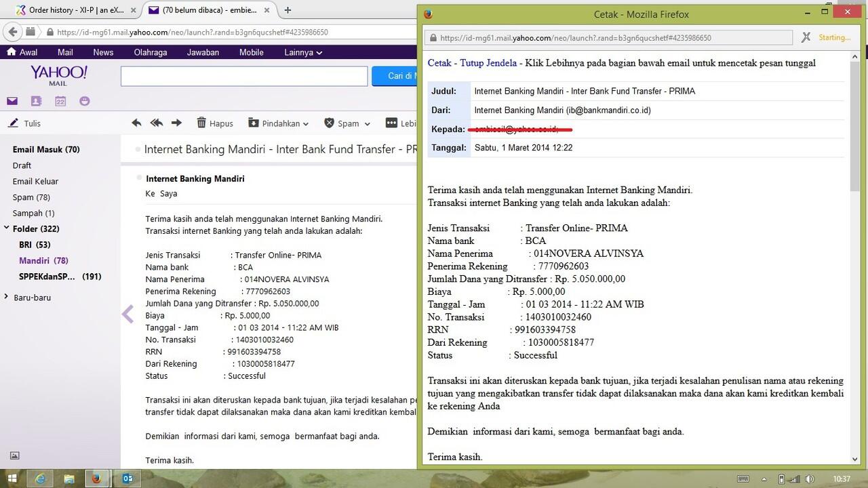Click the taskbar clock showing 10:37

point(841,479)
